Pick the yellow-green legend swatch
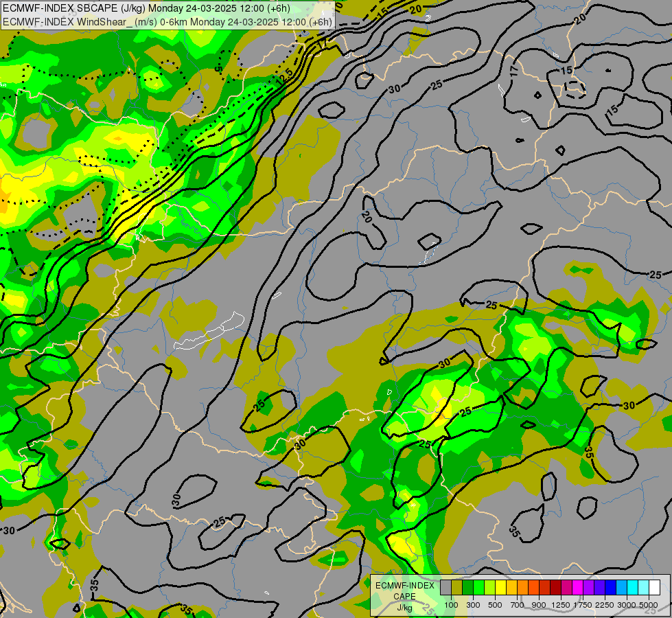Screen dimensions: 672x618 tap(490, 588)
